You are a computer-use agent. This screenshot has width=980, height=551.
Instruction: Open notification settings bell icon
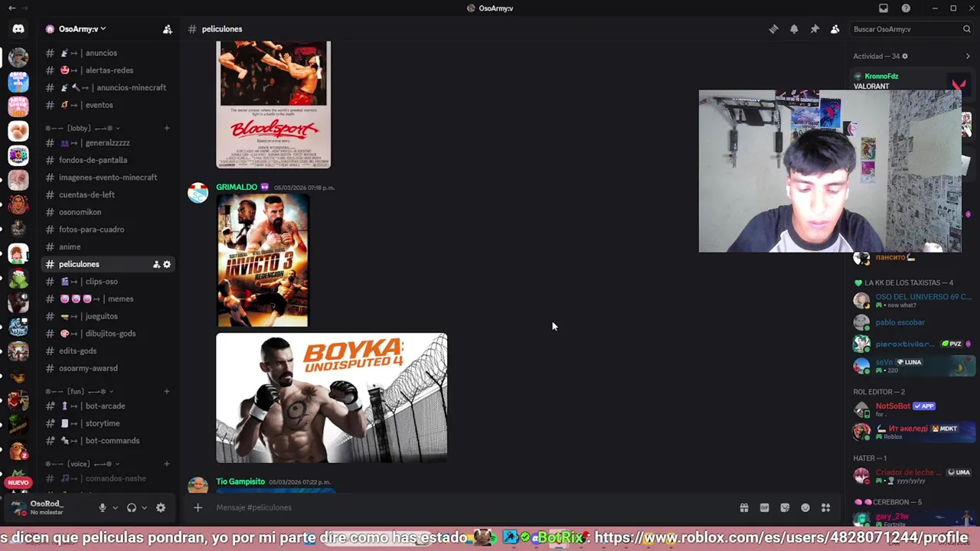click(794, 29)
